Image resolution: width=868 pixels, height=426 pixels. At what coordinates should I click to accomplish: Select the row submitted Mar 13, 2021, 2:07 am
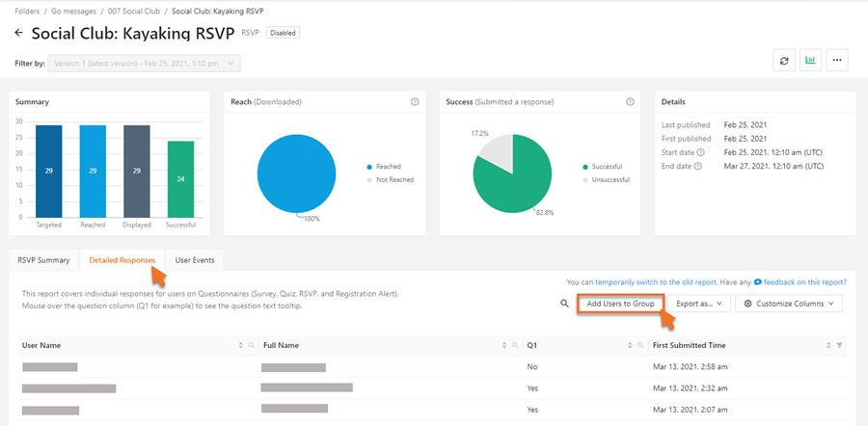pos(432,410)
